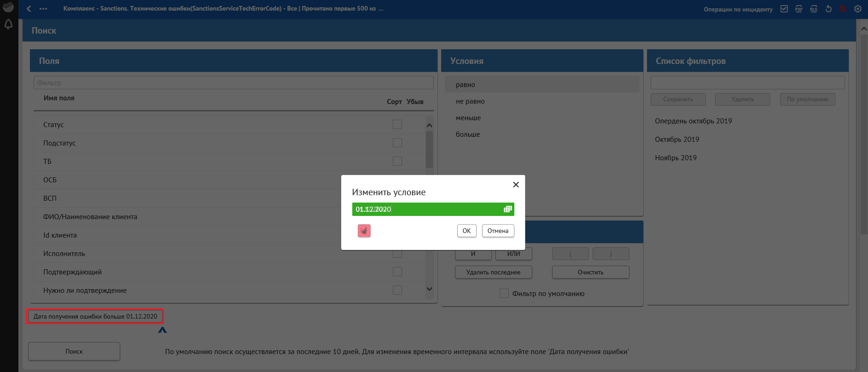Tick the sort checkbox for Подстатус
Image resolution: width=868 pixels, height=372 pixels.
point(397,143)
